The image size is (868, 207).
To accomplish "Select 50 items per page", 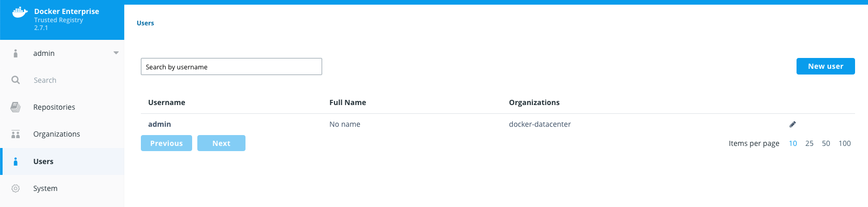I will tap(826, 143).
